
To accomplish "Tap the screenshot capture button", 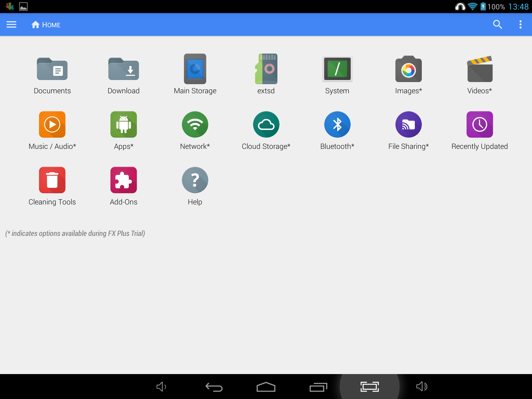I will click(370, 387).
